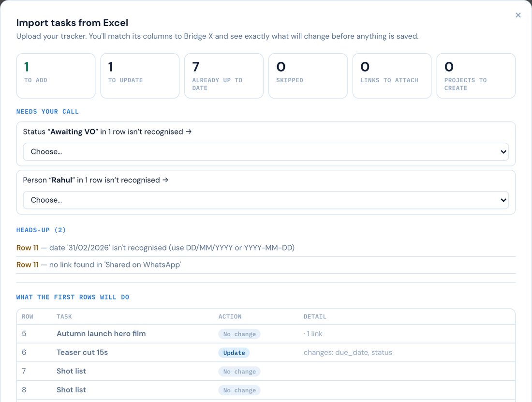This screenshot has height=402, width=532.
Task: Close the Import tasks dialog
Action: coord(518,15)
